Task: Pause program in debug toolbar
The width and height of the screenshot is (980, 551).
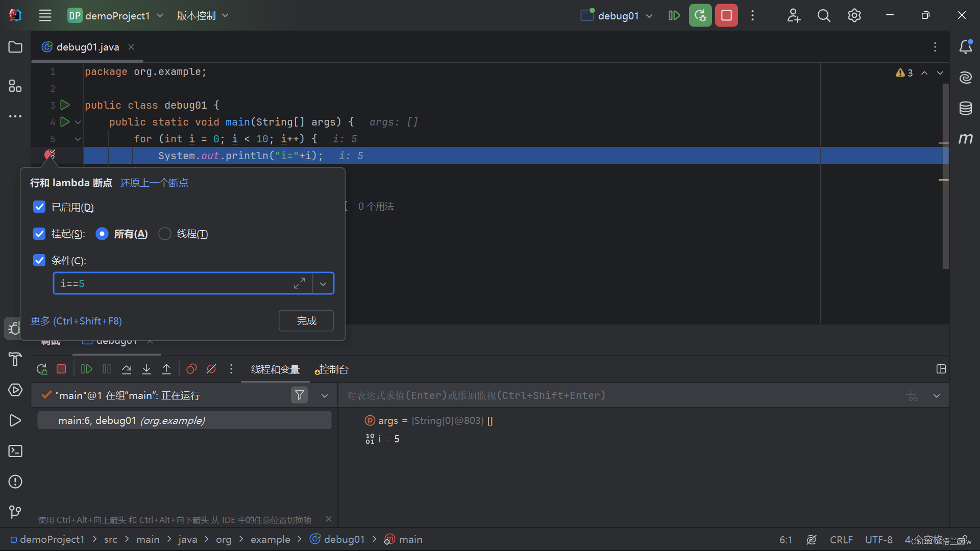Action: 107,369
